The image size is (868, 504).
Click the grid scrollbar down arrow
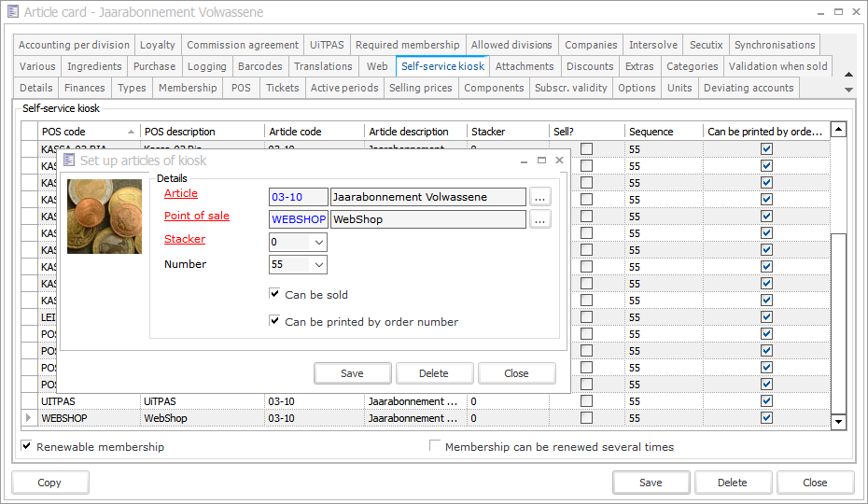[838, 422]
